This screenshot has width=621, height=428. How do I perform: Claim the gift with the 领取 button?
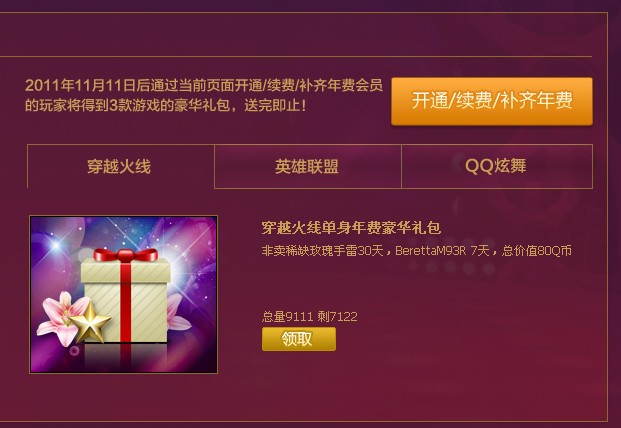[299, 339]
